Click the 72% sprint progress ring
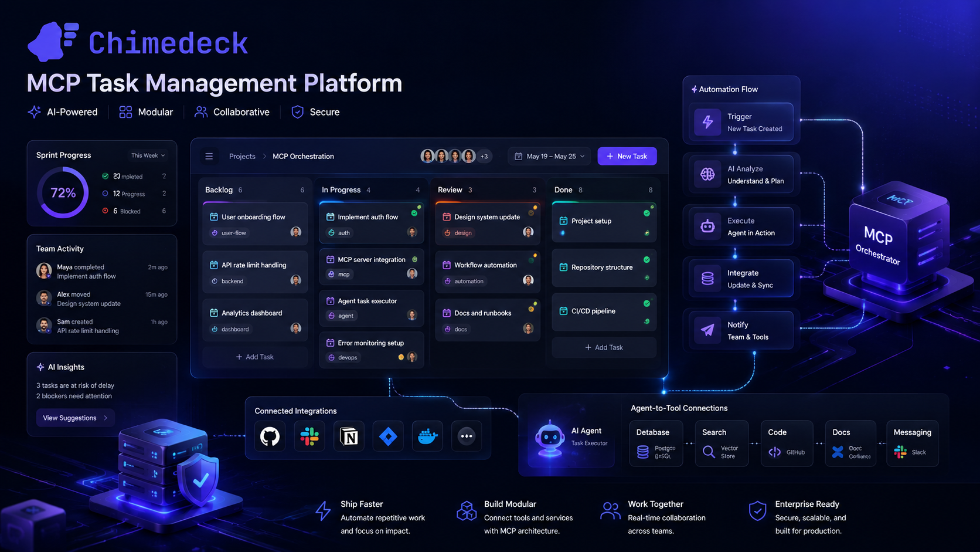The image size is (980, 552). click(x=63, y=193)
